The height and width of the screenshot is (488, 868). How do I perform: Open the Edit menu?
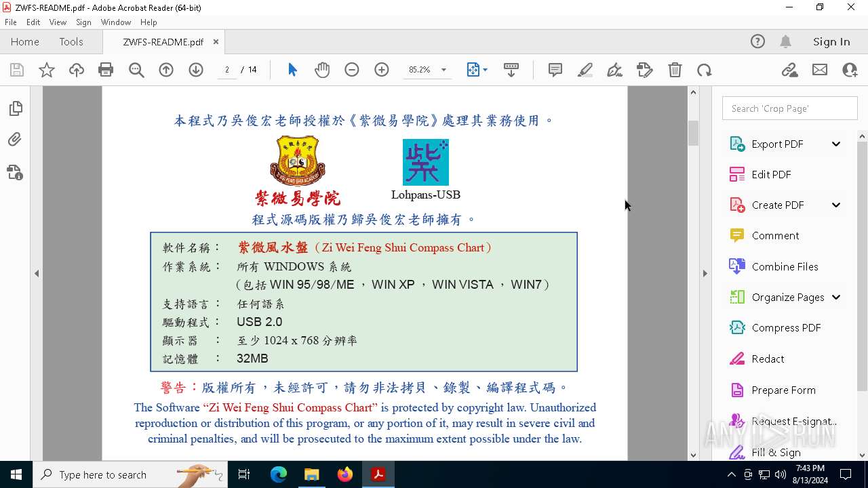(x=33, y=22)
